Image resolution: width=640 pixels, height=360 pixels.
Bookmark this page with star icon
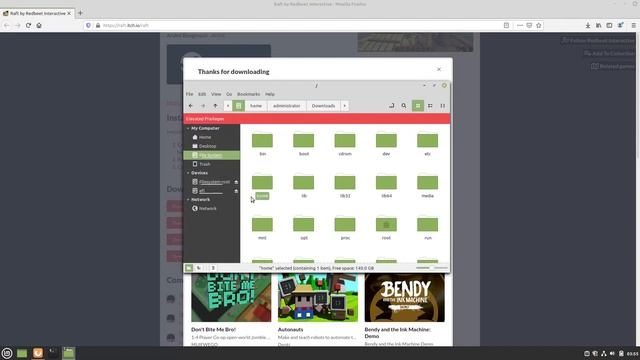[539, 25]
